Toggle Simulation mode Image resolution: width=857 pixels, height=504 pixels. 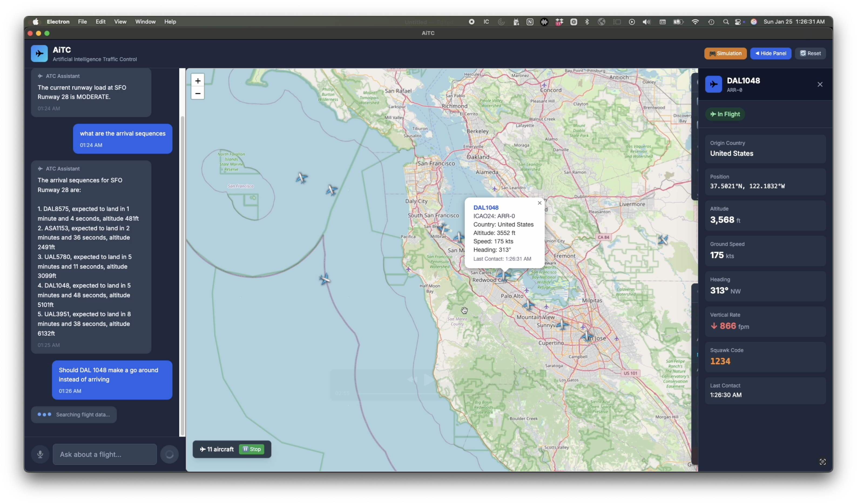coord(725,53)
